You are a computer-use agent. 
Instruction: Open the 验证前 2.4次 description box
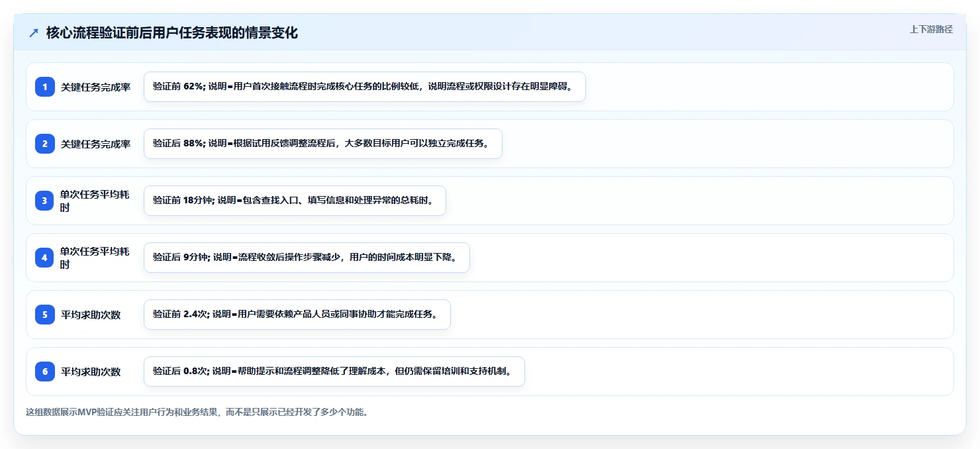[x=297, y=315]
